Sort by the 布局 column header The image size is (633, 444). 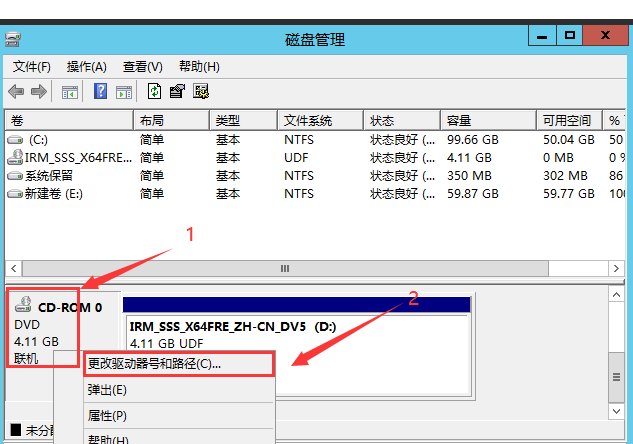click(x=172, y=120)
